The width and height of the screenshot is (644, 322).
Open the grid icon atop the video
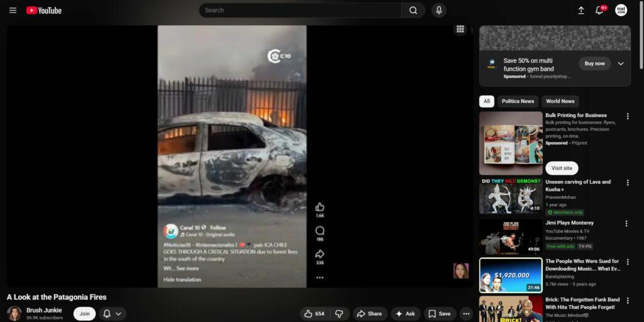(460, 29)
